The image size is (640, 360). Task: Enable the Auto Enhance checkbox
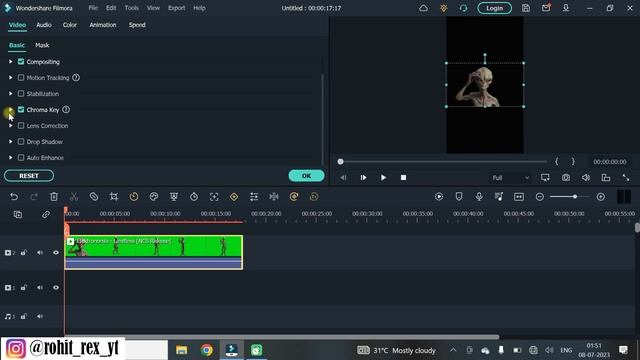click(21, 158)
